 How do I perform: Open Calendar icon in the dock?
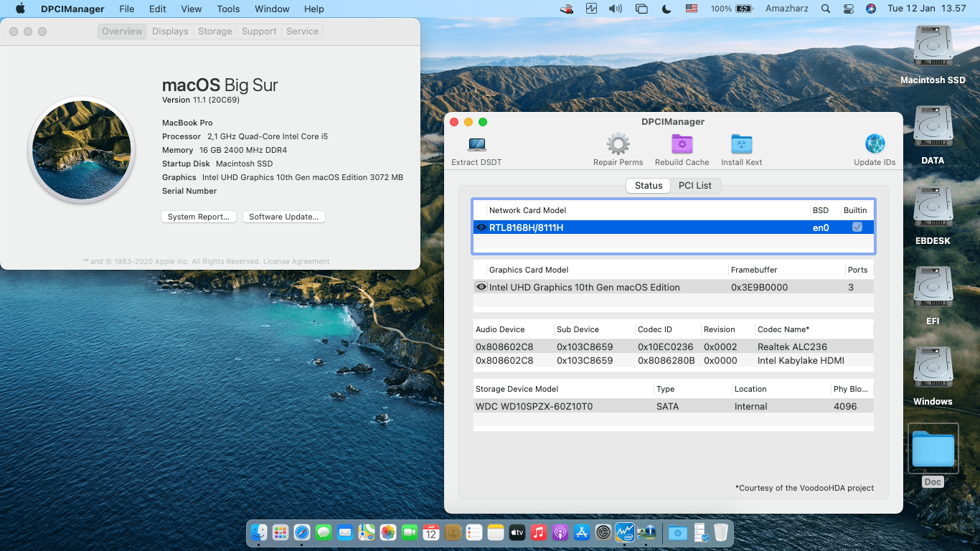[431, 532]
